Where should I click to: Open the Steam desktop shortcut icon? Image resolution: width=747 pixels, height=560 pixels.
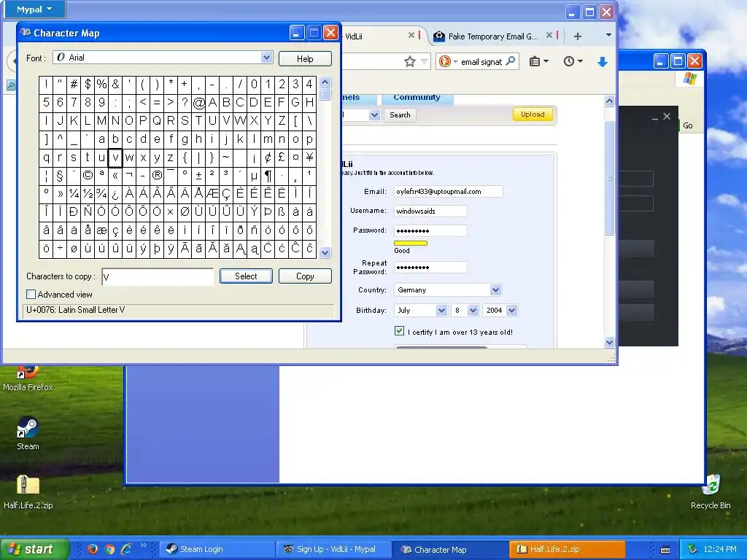pos(28,434)
